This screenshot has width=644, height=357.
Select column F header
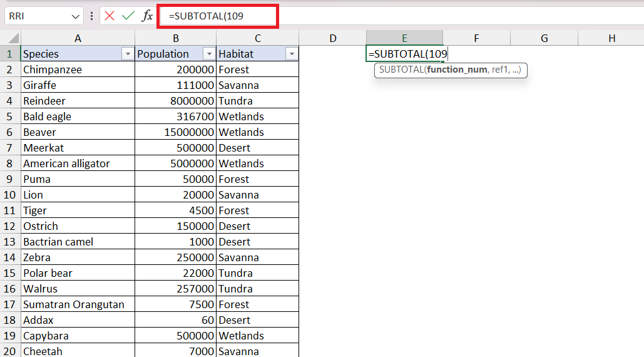point(476,38)
